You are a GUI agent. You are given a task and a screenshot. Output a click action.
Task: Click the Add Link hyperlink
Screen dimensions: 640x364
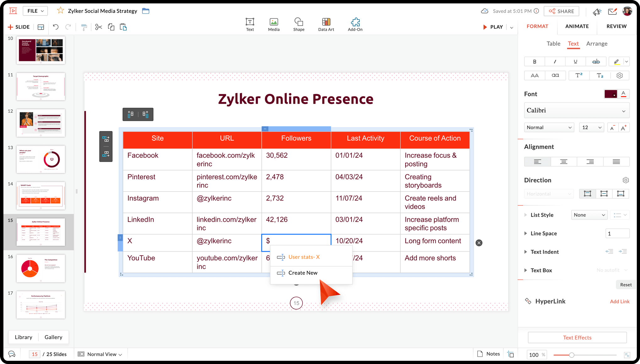pyautogui.click(x=620, y=302)
